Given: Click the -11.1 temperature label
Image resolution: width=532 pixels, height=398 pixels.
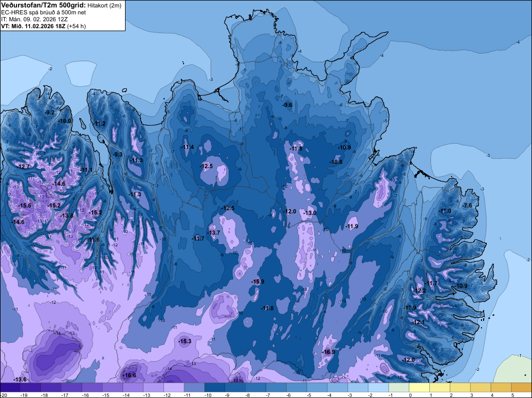Looking at the screenshot, I should click(x=87, y=170).
